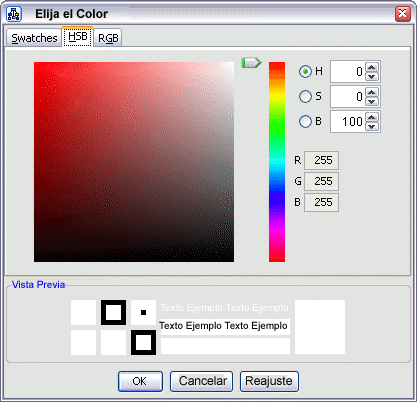The height and width of the screenshot is (402, 417).
Task: Decrease B value with the down arrow
Action: [x=372, y=126]
